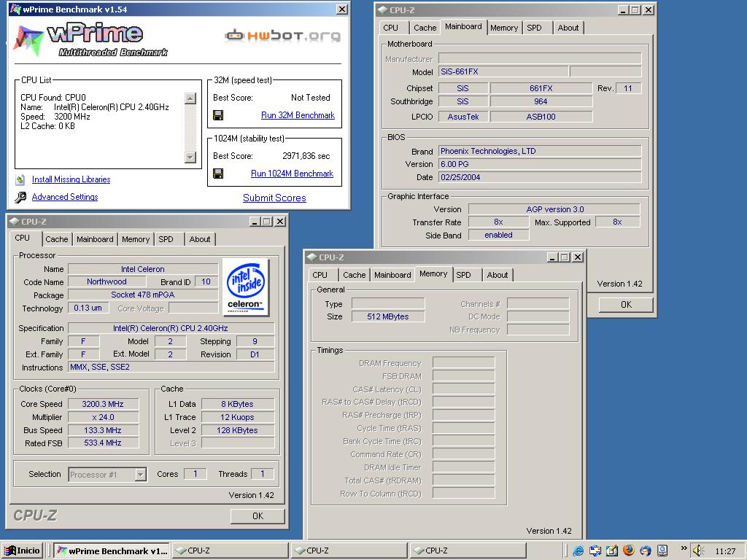Expand quick launch overflow chevron
This screenshot has height=560, width=747.
[x=684, y=548]
